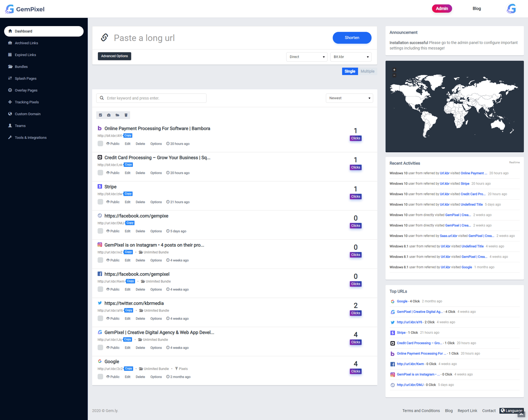Tick checkbox for facebook.com/gempixe link
Viewport: 528px width, 420px height.
click(100, 231)
